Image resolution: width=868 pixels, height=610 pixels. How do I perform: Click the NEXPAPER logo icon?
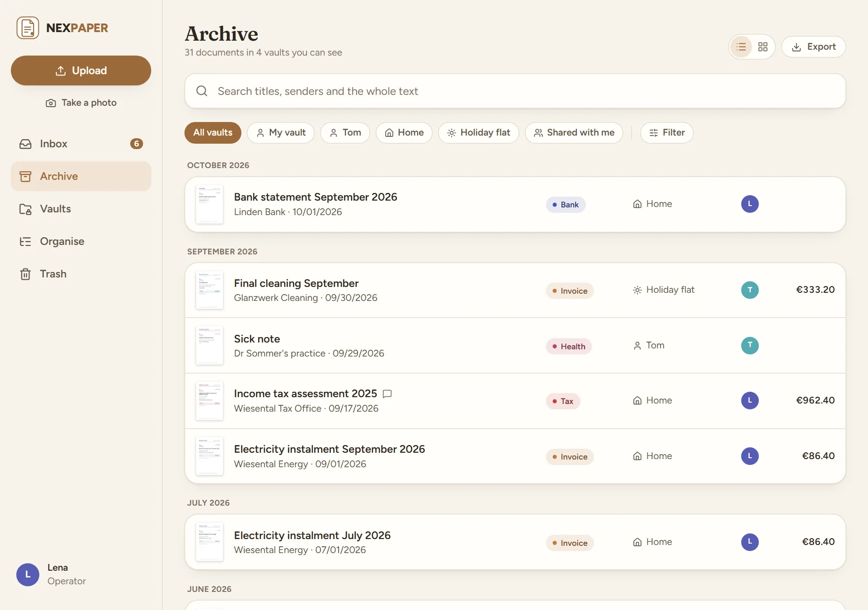pyautogui.click(x=28, y=28)
